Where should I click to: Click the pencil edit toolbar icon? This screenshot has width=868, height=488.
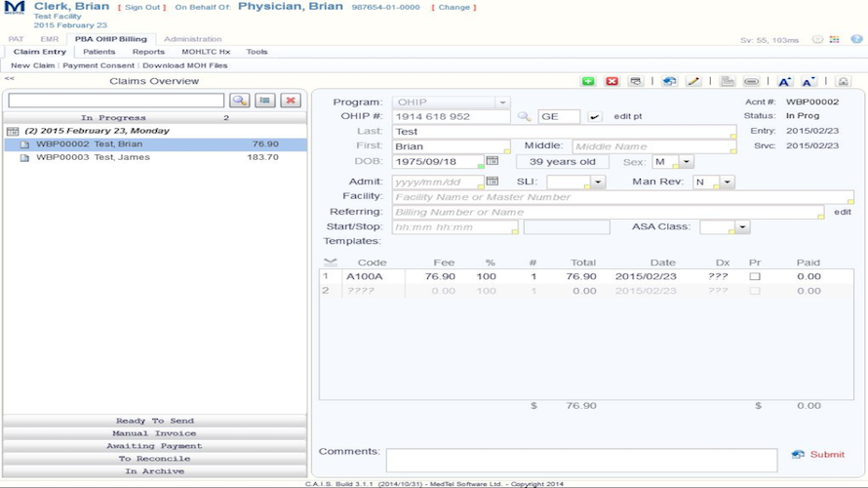[x=693, y=81]
